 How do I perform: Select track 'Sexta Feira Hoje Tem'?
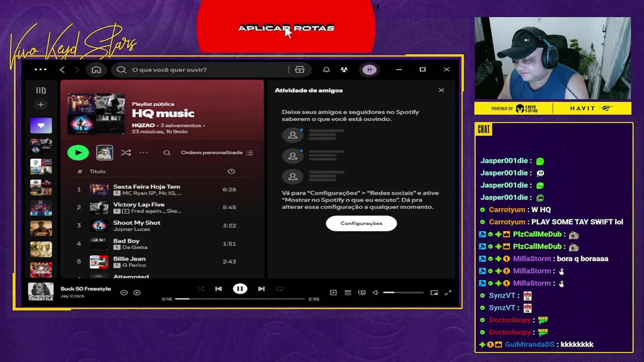click(146, 187)
